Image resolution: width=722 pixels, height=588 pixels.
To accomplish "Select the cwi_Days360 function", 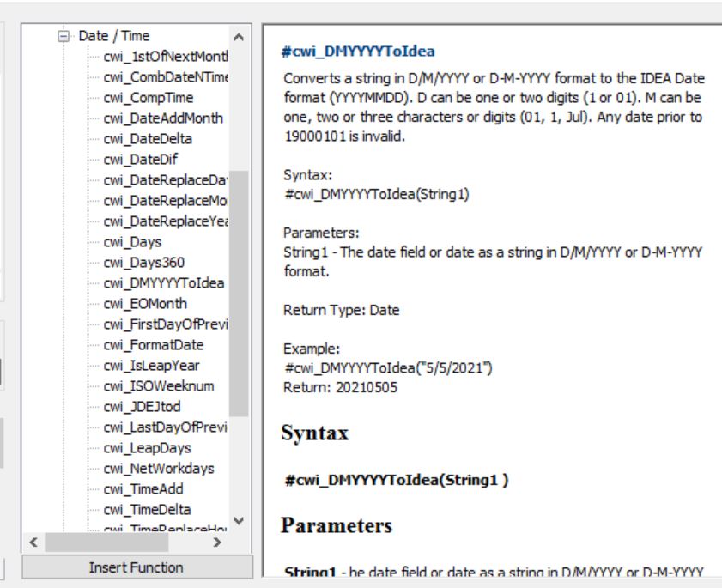I will tap(144, 263).
